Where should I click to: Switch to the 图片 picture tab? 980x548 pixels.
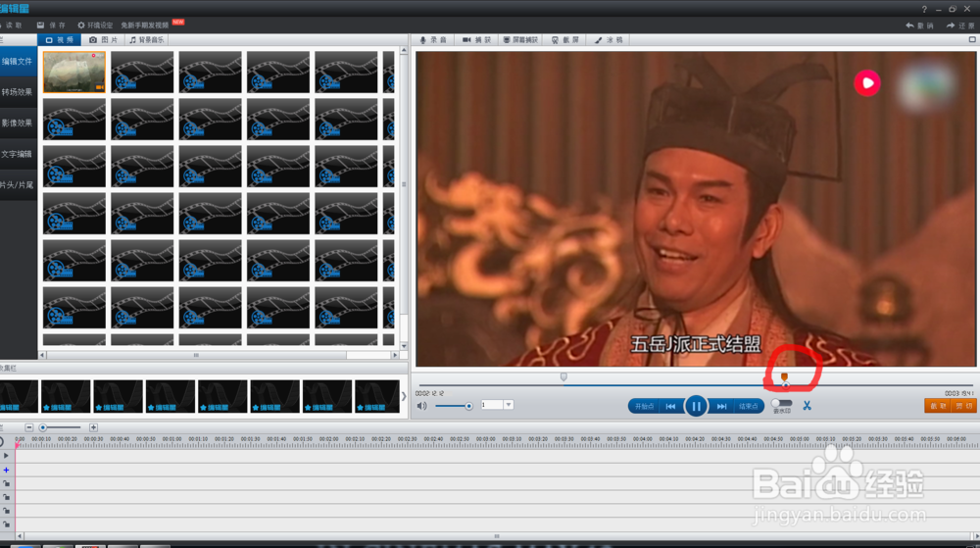coord(103,39)
